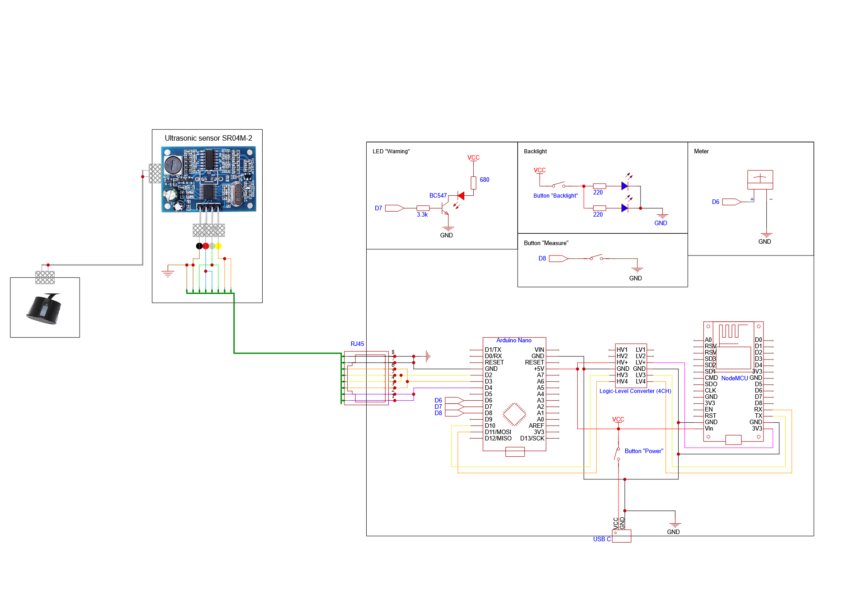Click the Meter gauge symbol
Image resolution: width=868 pixels, height=615 pixels.
tap(760, 180)
